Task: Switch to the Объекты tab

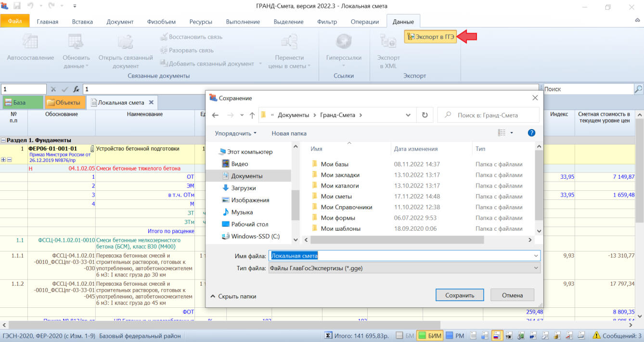Action: point(65,103)
